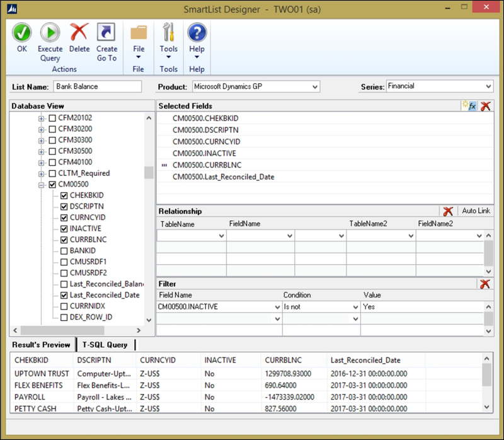This screenshot has width=504, height=440.
Task: Click the green OK checkmark icon
Action: click(22, 33)
